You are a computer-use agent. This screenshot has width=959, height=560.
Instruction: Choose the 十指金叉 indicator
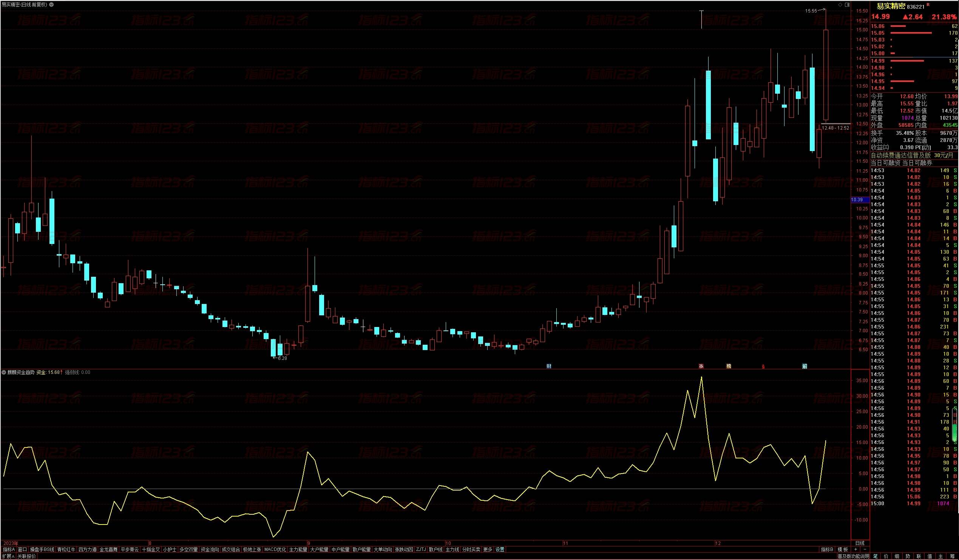[151, 549]
